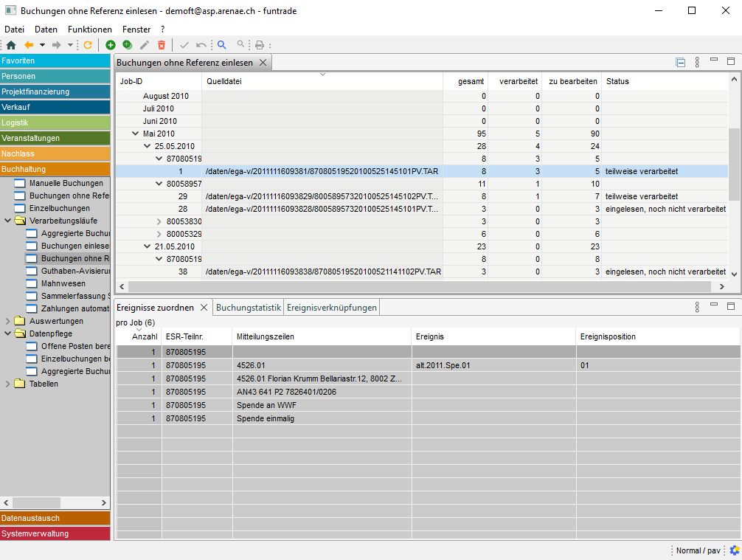Open the Funktionen menu
742x560 pixels.
coord(89,30)
